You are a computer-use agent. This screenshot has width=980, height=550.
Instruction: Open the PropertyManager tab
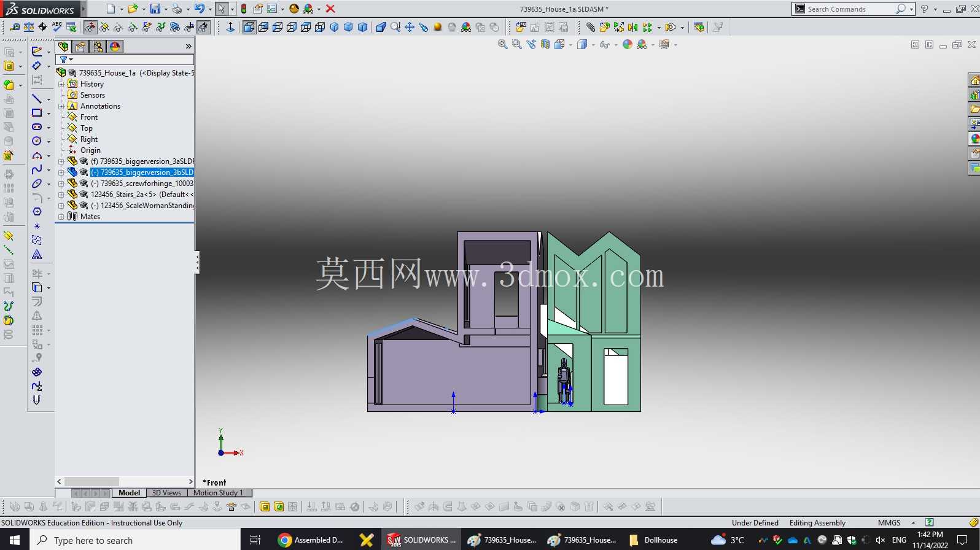point(80,46)
